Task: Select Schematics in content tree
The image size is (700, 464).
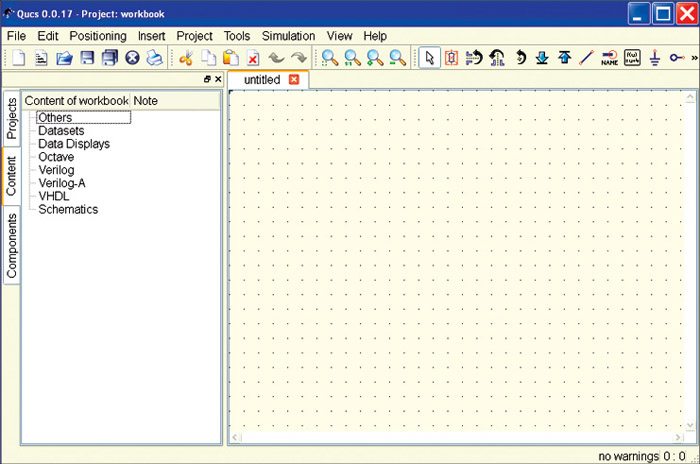Action: pos(68,210)
